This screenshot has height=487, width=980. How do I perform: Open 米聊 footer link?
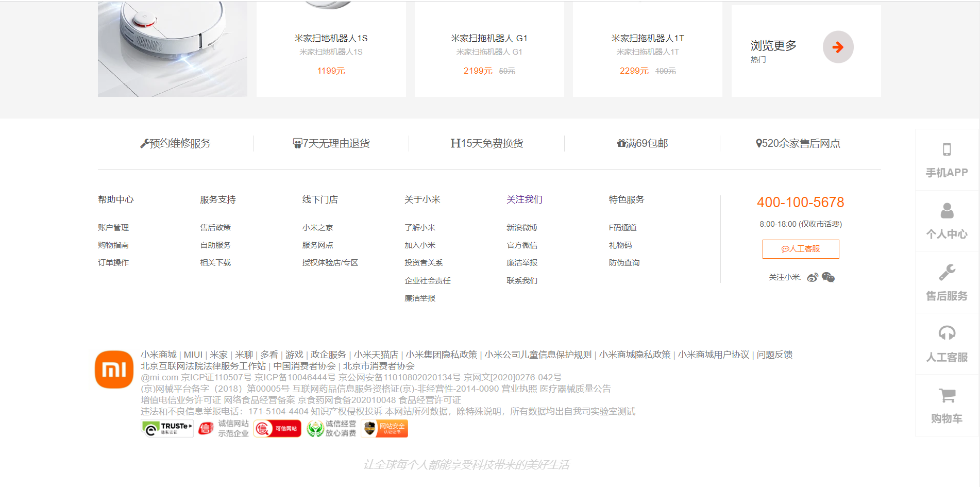244,355
